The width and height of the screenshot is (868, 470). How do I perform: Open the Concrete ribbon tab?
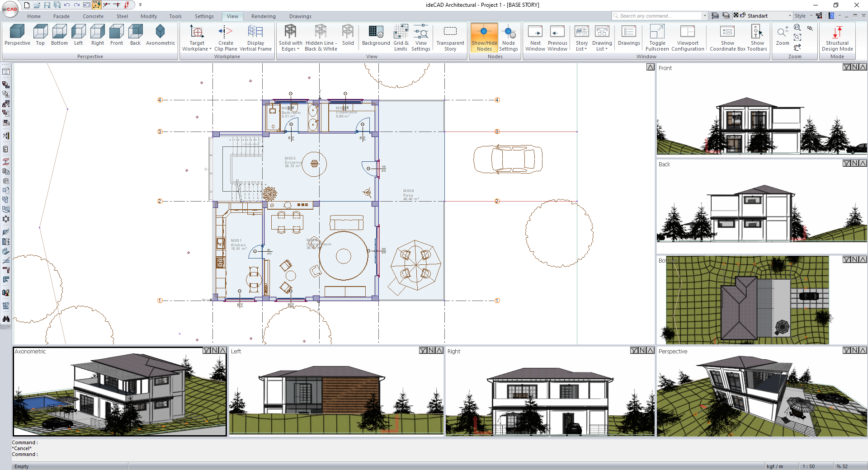click(93, 16)
